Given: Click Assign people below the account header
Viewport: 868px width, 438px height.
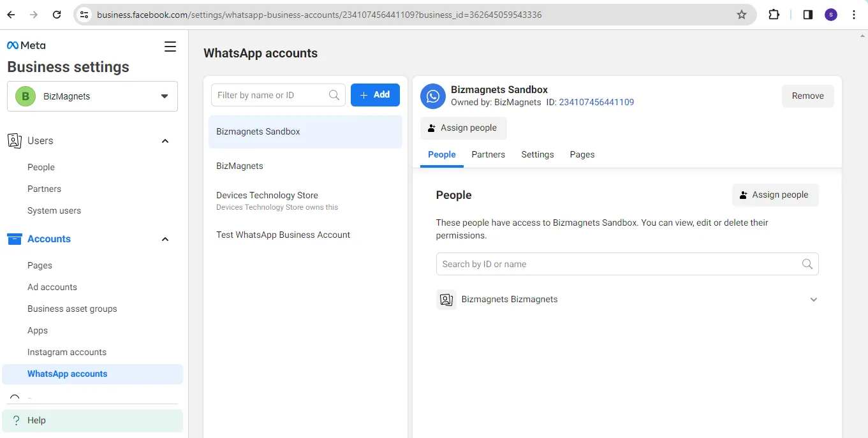Looking at the screenshot, I should (x=464, y=128).
